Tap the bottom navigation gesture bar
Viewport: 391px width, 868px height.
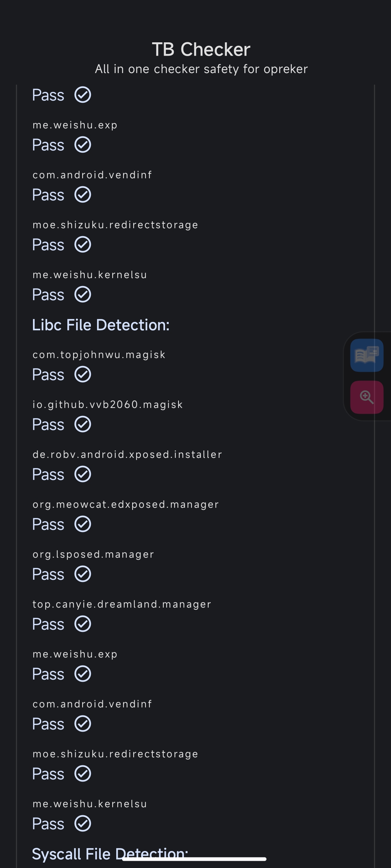click(x=194, y=859)
